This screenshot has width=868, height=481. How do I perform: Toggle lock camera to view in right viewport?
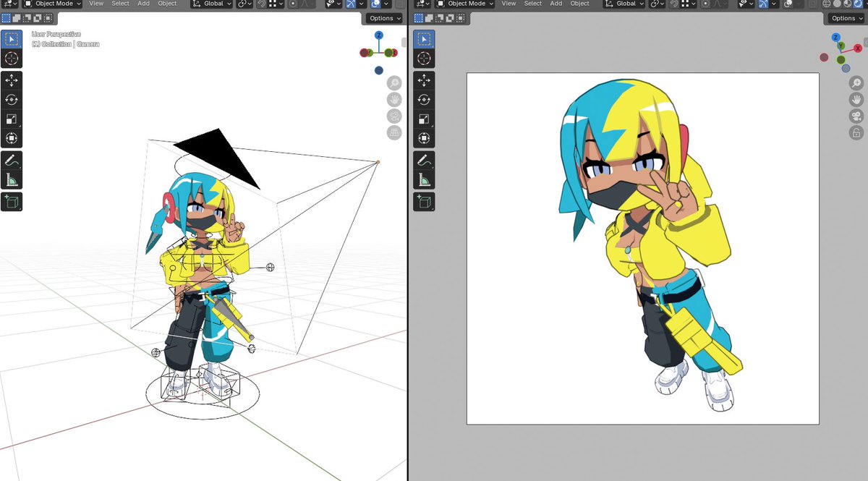pyautogui.click(x=856, y=132)
